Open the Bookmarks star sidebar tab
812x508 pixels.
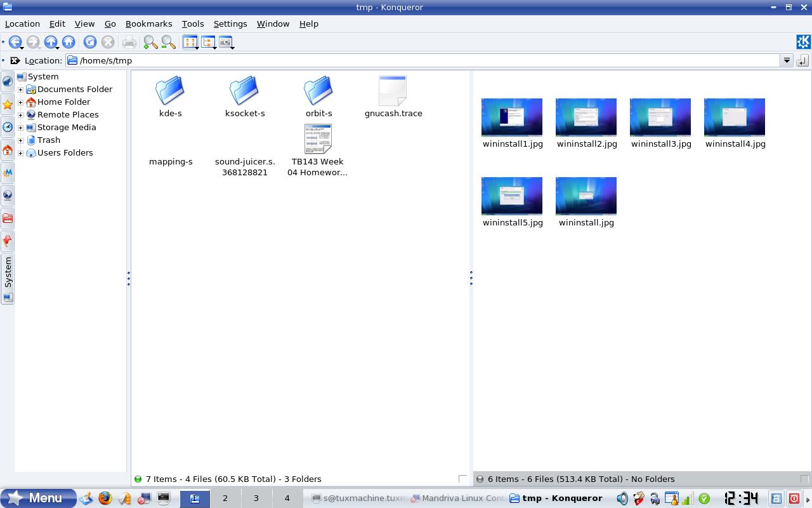point(8,104)
